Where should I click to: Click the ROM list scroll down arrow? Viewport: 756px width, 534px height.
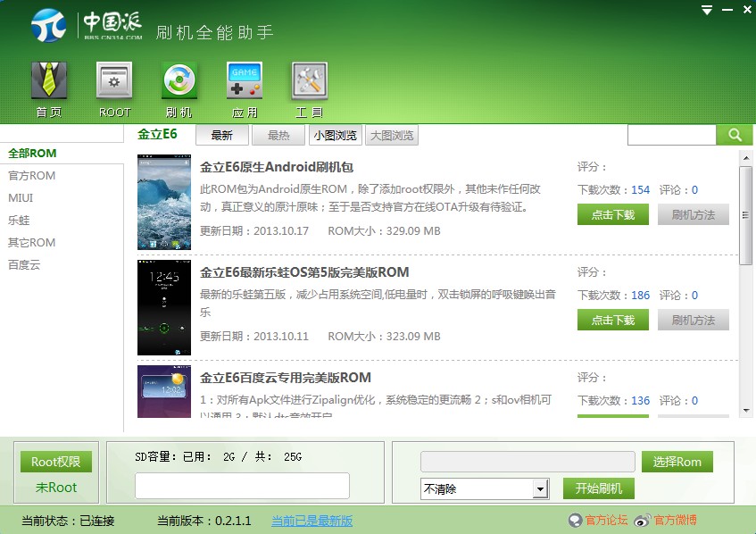click(746, 411)
